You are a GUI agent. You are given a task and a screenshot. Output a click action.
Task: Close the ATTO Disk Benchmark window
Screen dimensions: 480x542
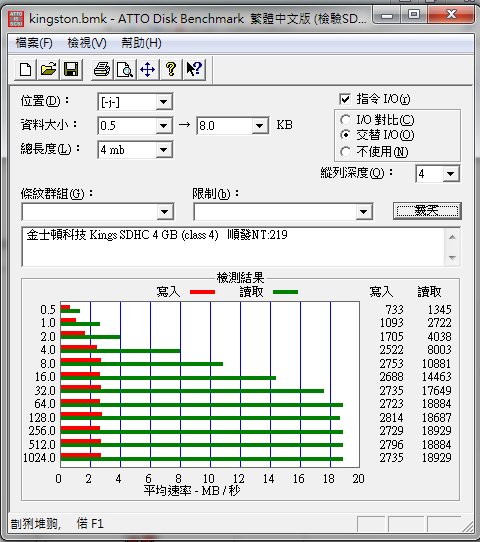451,15
